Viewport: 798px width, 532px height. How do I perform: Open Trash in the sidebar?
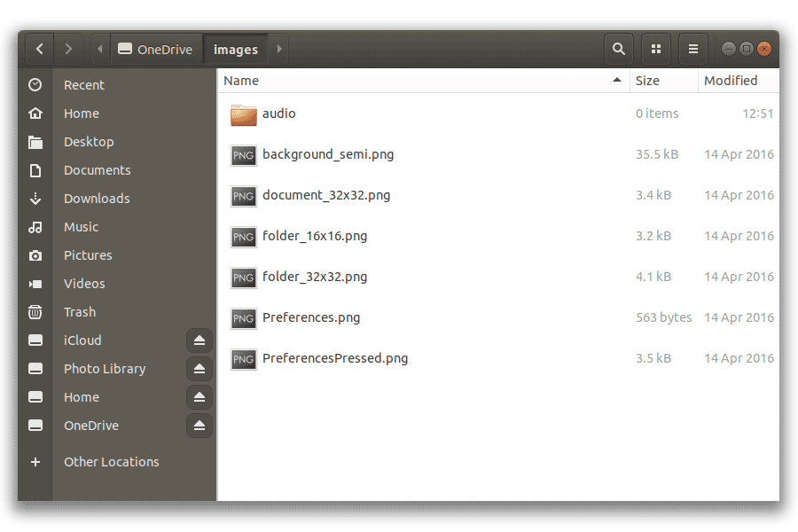pos(80,312)
